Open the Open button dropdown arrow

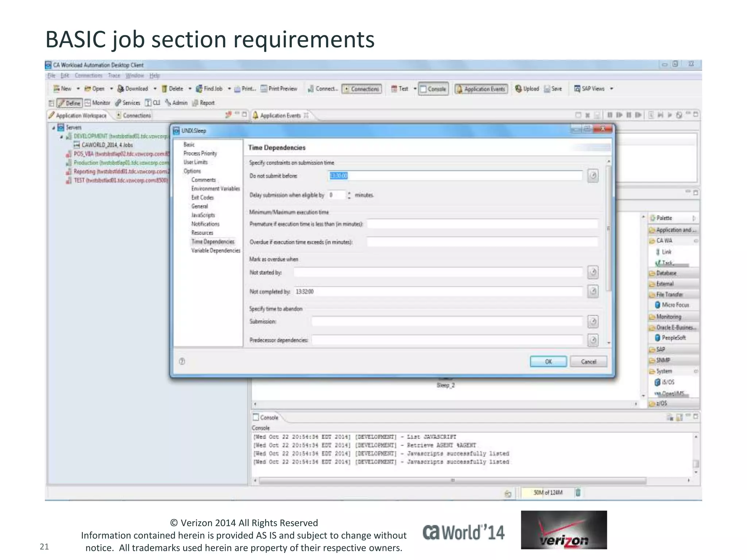(112, 89)
